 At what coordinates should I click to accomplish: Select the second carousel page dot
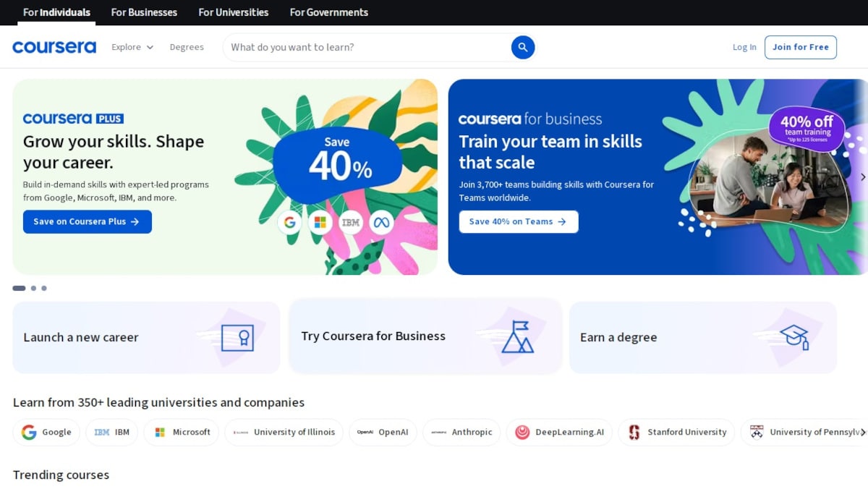click(33, 288)
